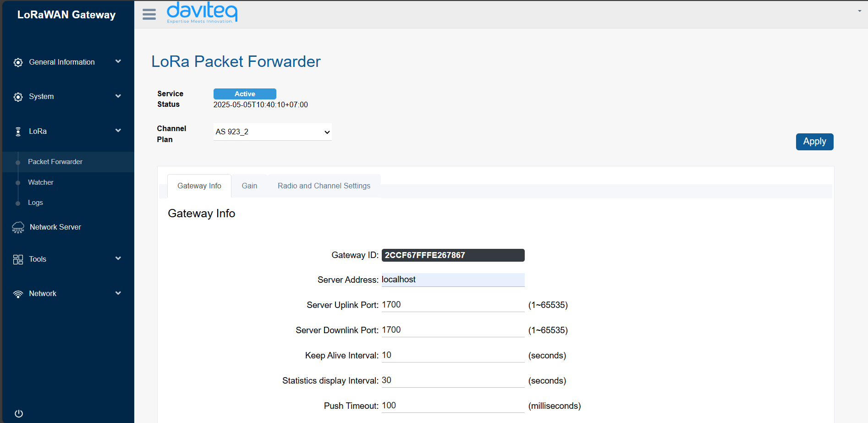Open the Watcher page in sidebar
Image resolution: width=868 pixels, height=423 pixels.
pyautogui.click(x=41, y=182)
